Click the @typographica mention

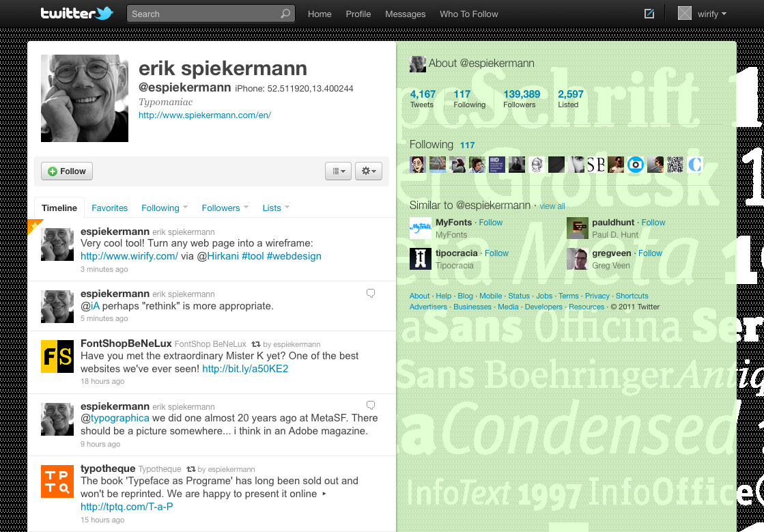click(x=115, y=418)
